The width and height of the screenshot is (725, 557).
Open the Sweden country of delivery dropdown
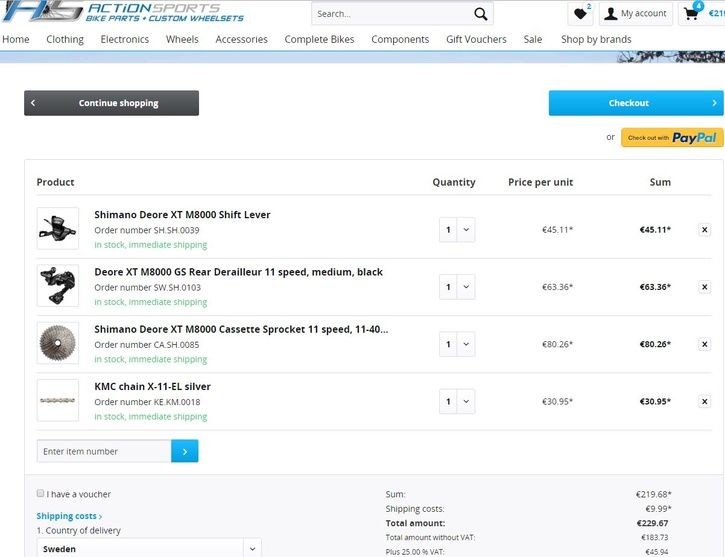[x=149, y=548]
